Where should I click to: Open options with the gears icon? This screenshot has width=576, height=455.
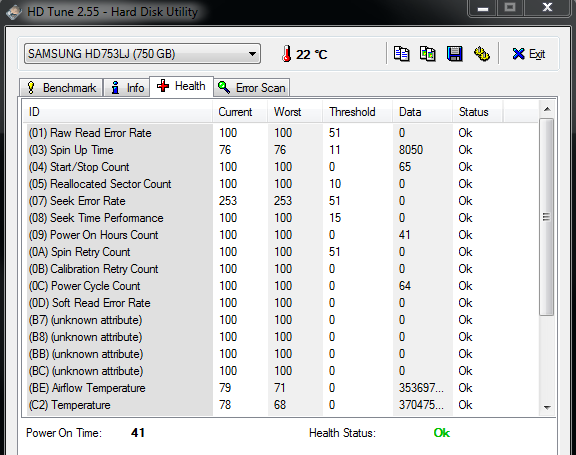481,54
